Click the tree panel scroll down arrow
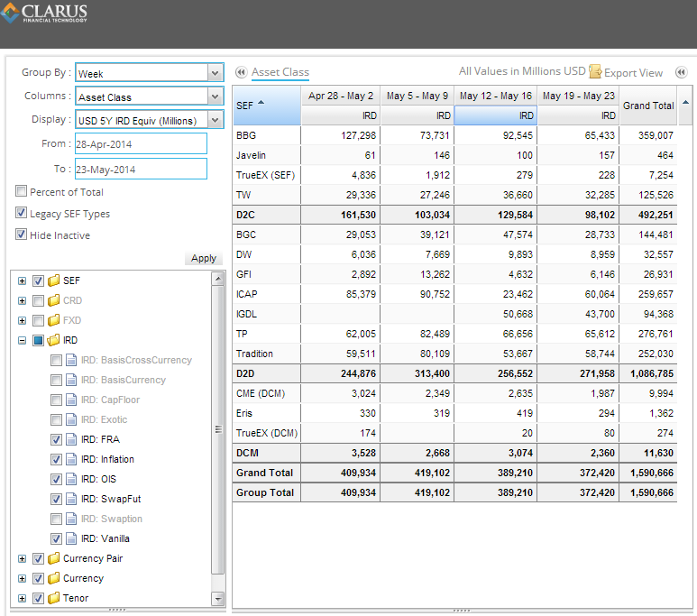The image size is (697, 616). [x=218, y=599]
